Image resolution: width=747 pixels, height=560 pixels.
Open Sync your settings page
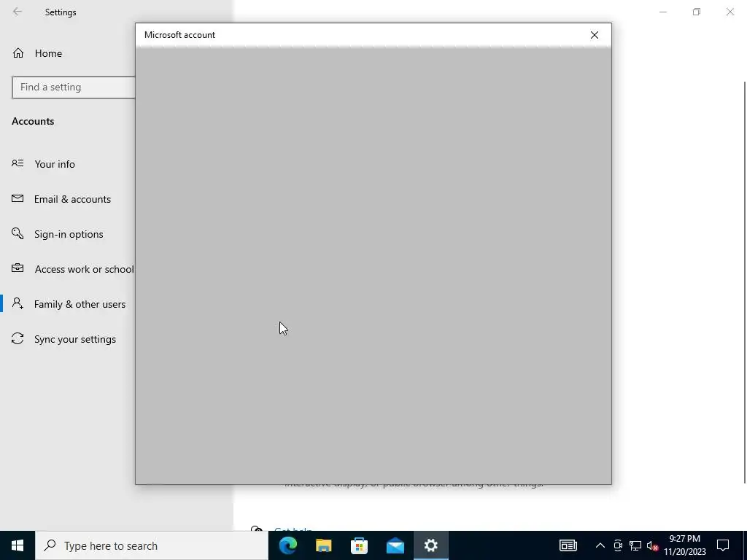point(75,339)
